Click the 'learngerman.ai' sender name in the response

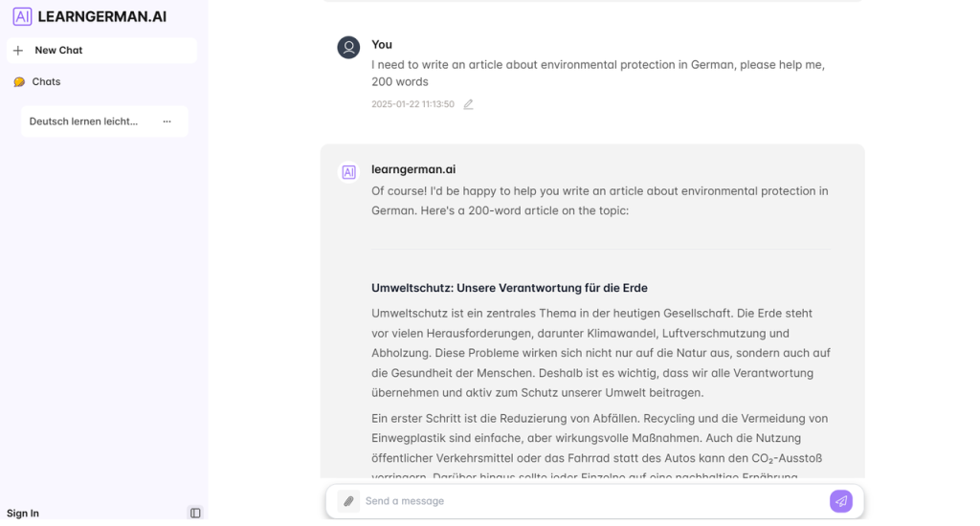click(413, 169)
